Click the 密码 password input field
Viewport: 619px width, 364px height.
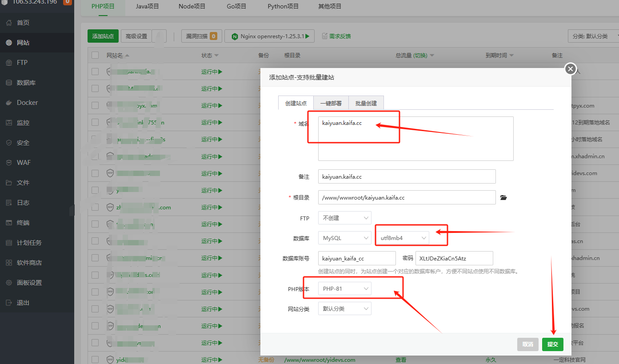(454, 258)
